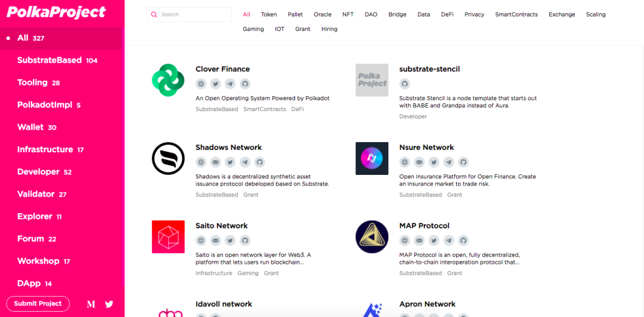The image size is (644, 317).
Task: Open PolkaProject's Twitter icon in sidebar footer
Action: coord(109,304)
